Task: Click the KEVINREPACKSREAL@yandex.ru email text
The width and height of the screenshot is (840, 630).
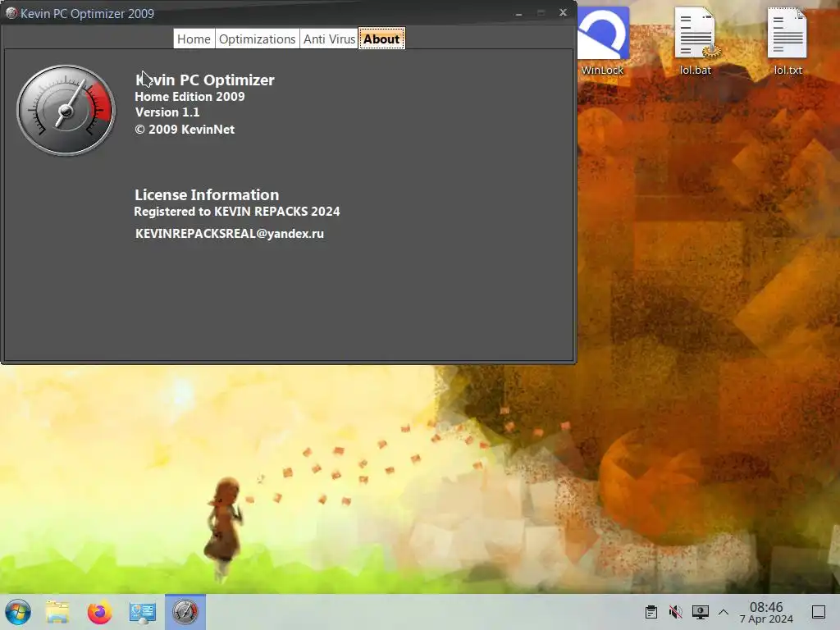Action: 230,234
